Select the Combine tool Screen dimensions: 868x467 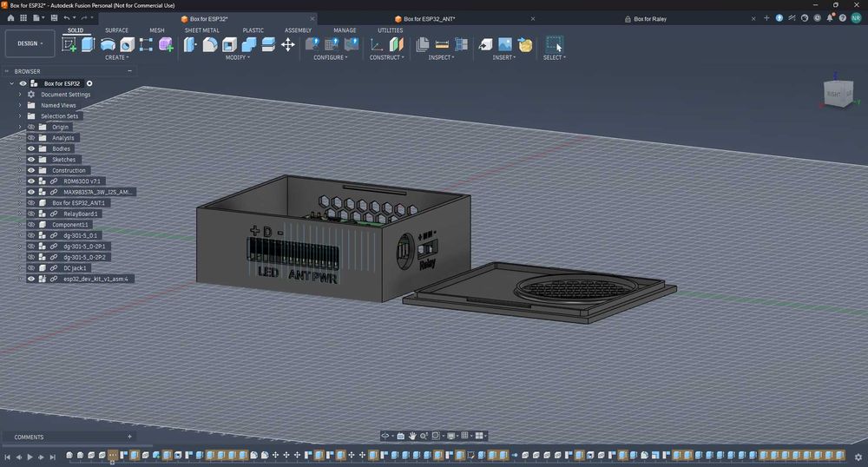(248, 44)
